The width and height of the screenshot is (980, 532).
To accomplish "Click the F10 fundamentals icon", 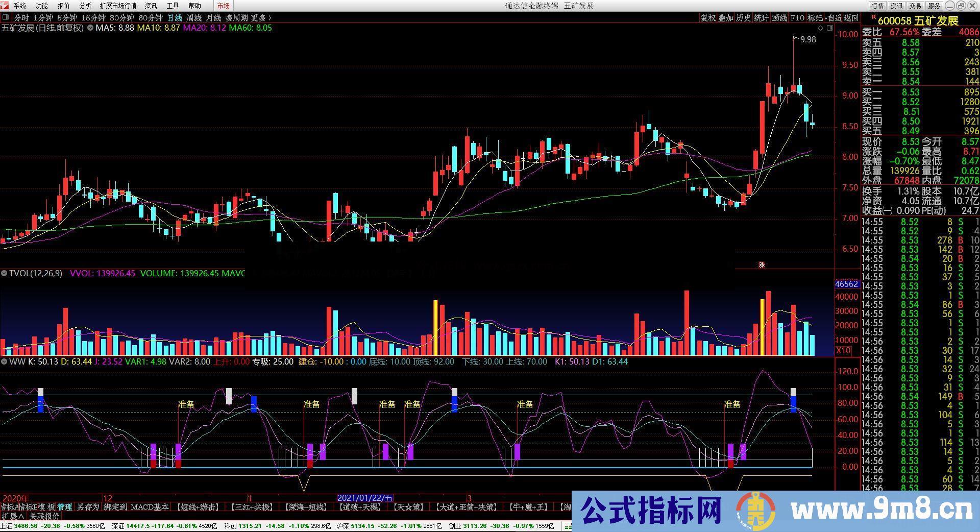I will (796, 17).
